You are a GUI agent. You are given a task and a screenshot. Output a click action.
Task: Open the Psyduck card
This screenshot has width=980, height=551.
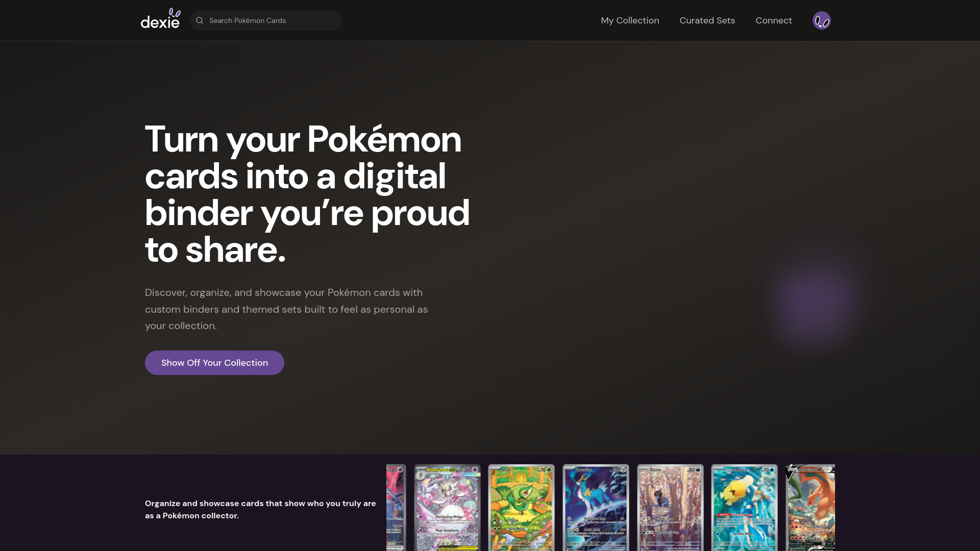pos(744,508)
